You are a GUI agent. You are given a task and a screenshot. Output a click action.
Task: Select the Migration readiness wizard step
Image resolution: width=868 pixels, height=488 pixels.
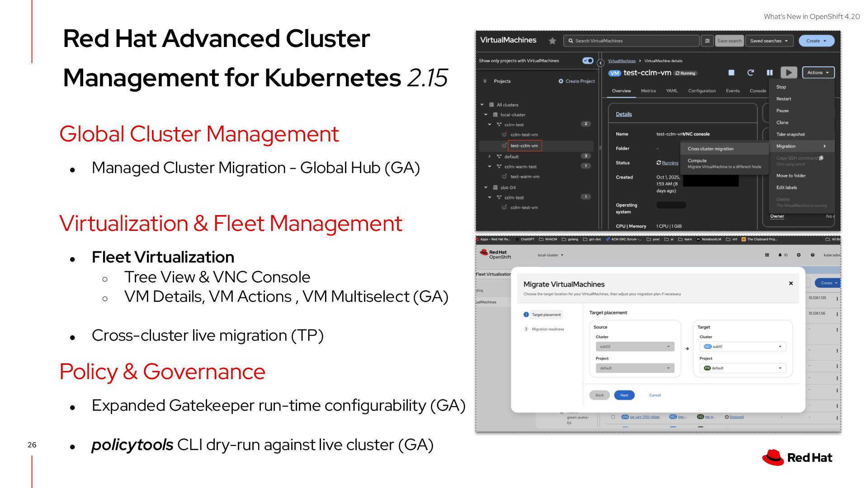(x=547, y=329)
